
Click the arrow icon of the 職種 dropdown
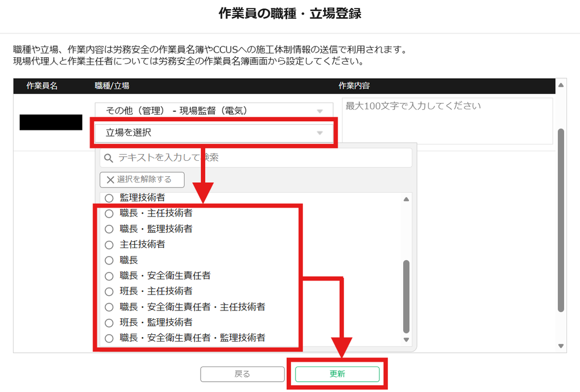tap(320, 112)
